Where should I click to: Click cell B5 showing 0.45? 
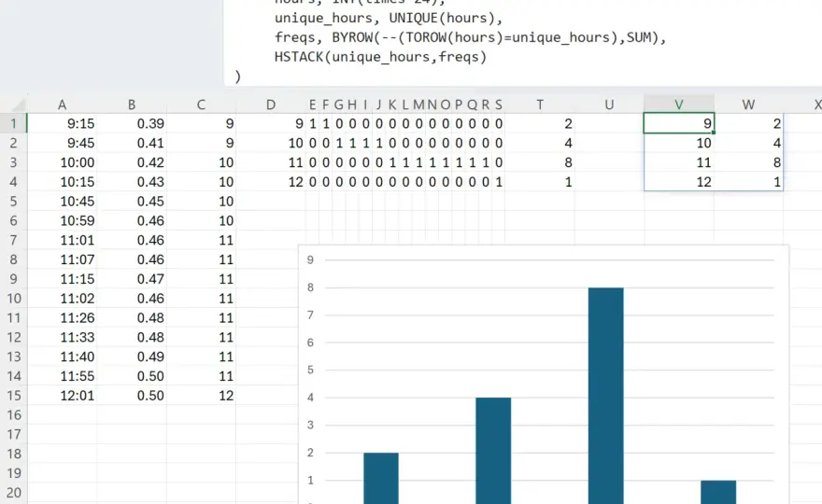click(x=132, y=202)
